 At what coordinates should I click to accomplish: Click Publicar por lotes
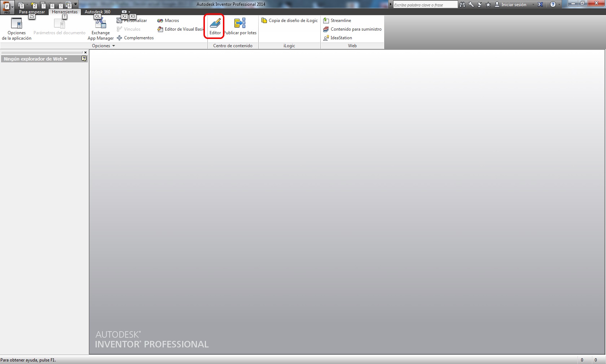[x=240, y=26]
